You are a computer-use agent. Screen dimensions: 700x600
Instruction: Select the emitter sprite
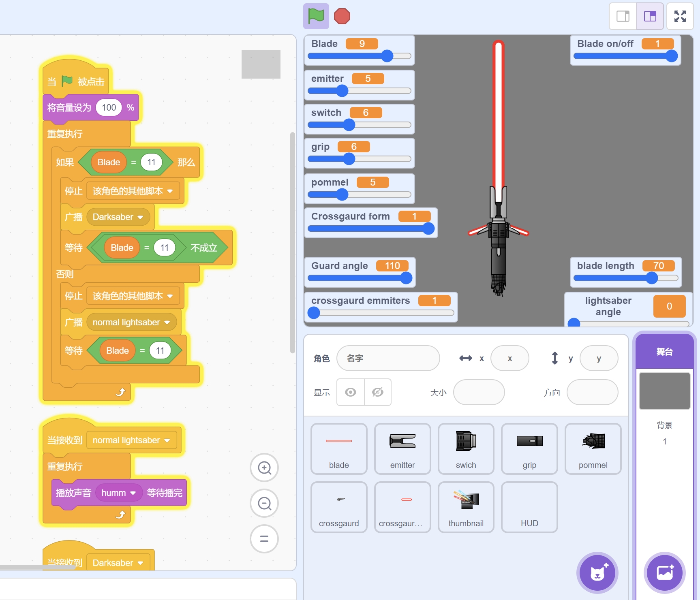tap(402, 449)
